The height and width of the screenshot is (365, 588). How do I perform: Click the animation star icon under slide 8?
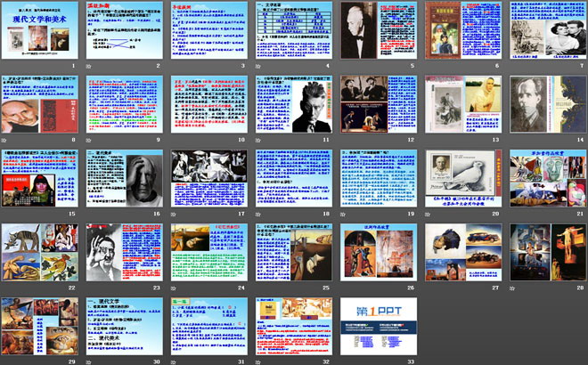pyautogui.click(x=4, y=140)
